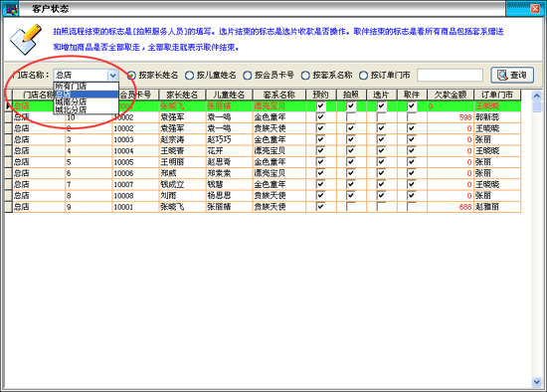Click the 598 owed amount cell
The height and width of the screenshot is (392, 547).
(451, 117)
